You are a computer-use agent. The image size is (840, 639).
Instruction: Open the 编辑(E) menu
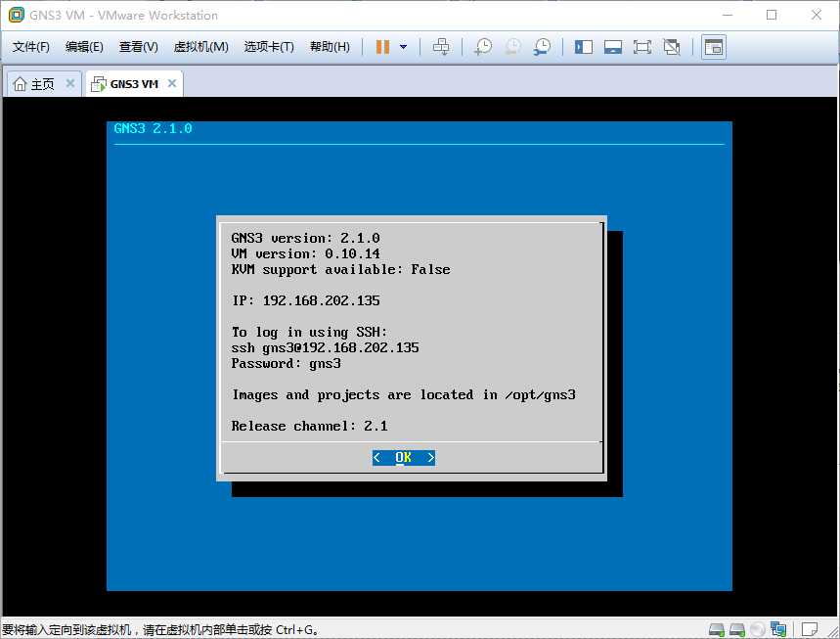pos(84,47)
